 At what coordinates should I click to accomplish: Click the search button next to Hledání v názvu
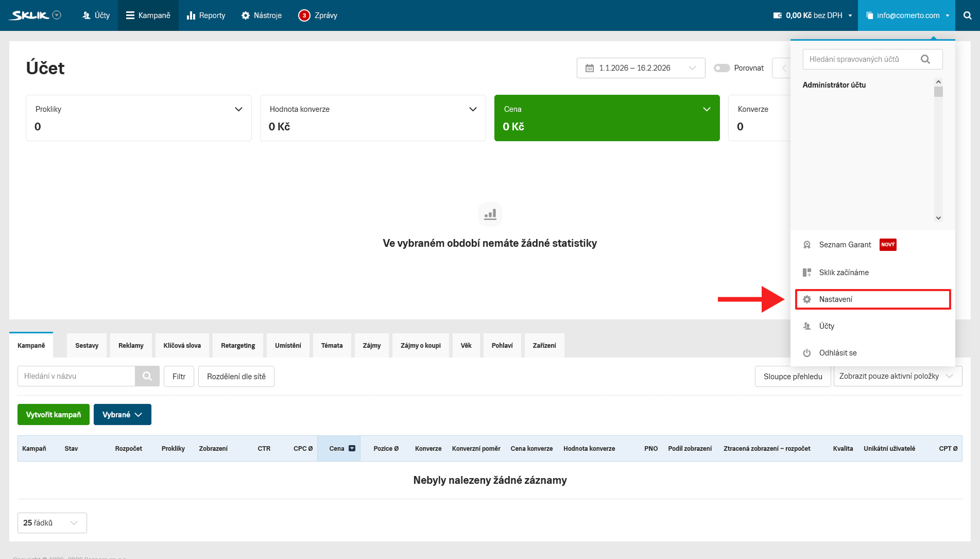[147, 376]
